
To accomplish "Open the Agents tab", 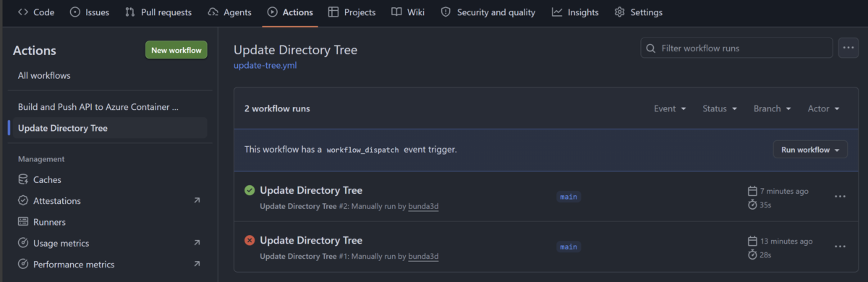I will point(229,12).
